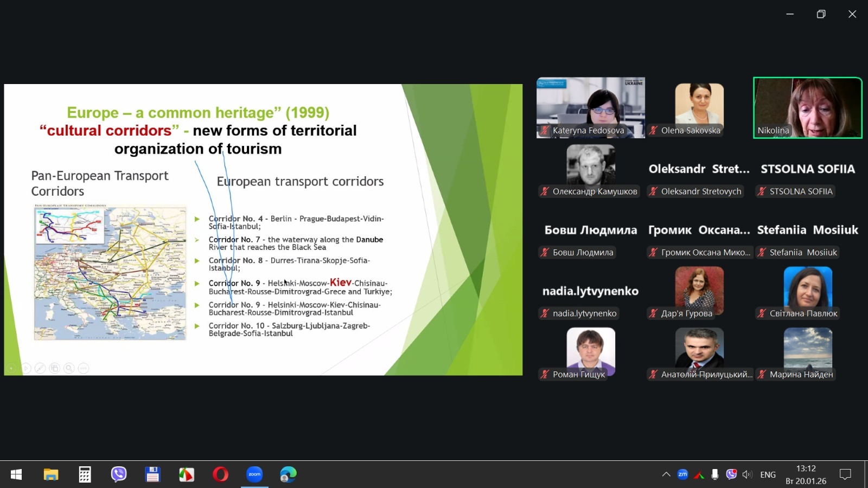
Task: Open Viber from the taskbar
Action: tap(119, 474)
